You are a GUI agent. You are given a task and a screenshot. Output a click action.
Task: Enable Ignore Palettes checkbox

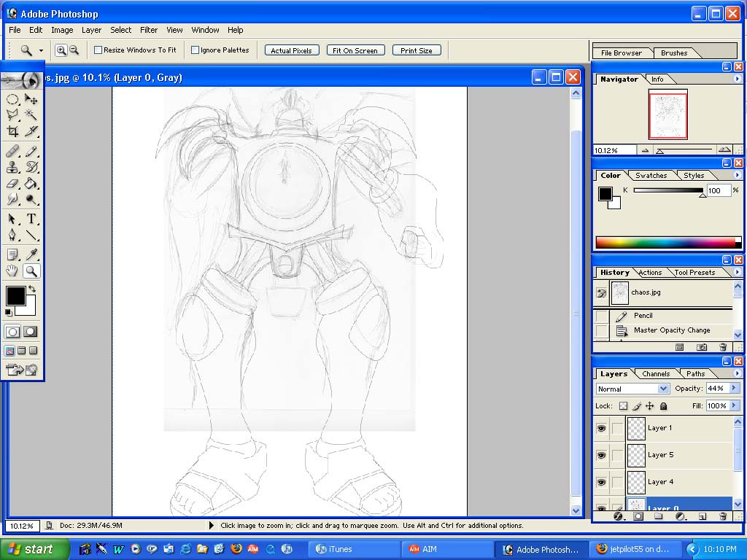(195, 50)
